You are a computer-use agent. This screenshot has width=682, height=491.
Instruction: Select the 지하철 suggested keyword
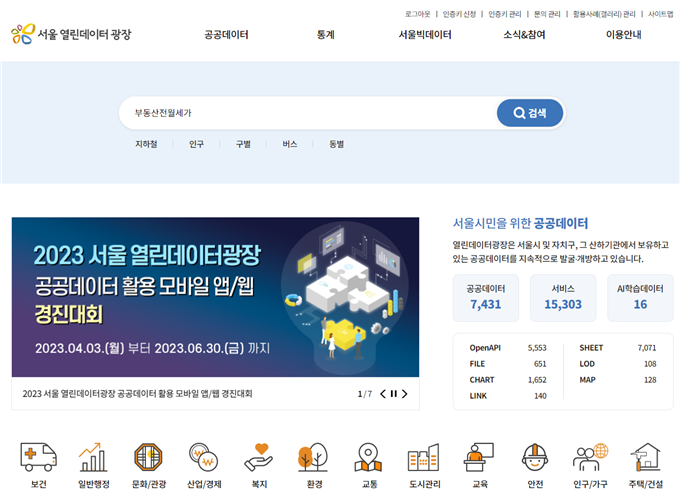point(146,144)
